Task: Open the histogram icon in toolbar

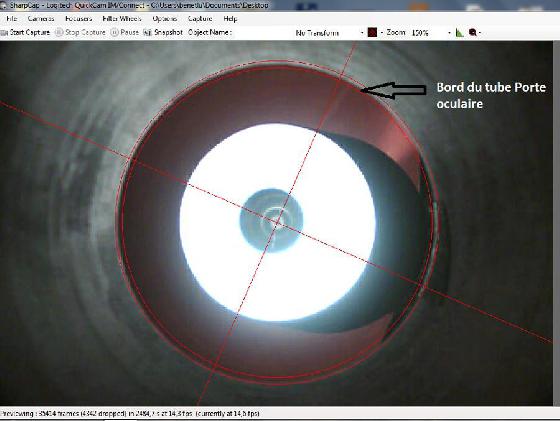Action: click(460, 33)
